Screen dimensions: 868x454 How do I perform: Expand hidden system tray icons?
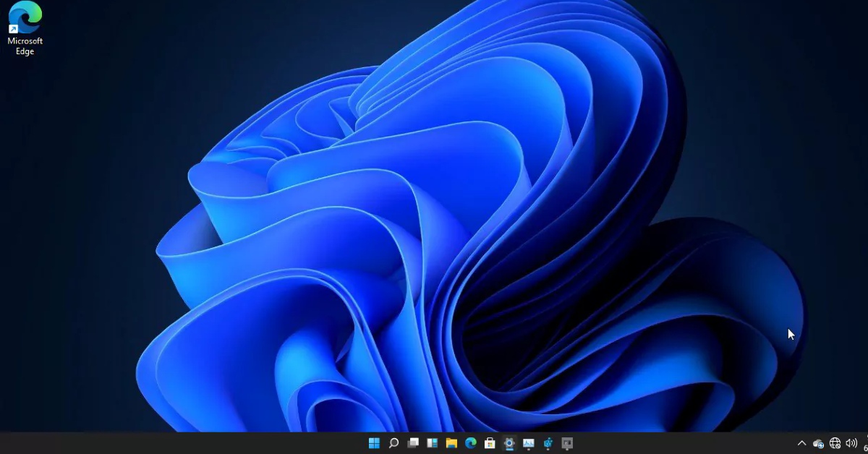pyautogui.click(x=801, y=443)
